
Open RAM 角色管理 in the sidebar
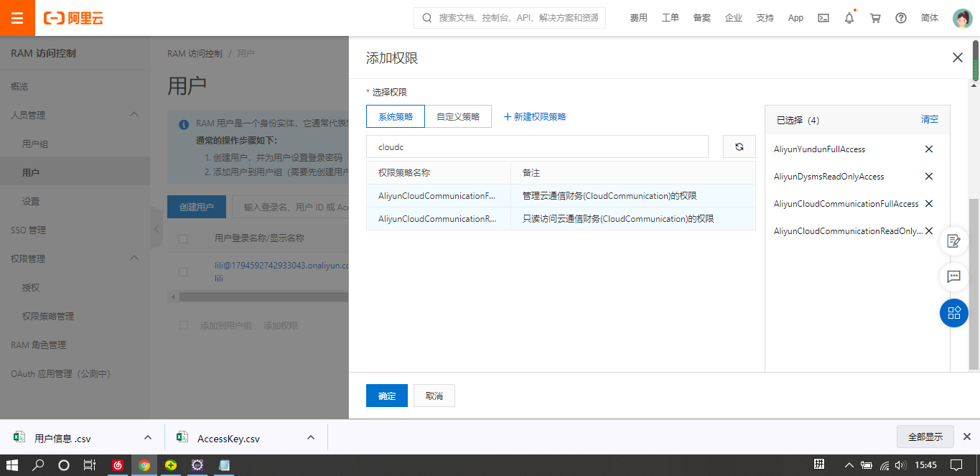pos(38,345)
